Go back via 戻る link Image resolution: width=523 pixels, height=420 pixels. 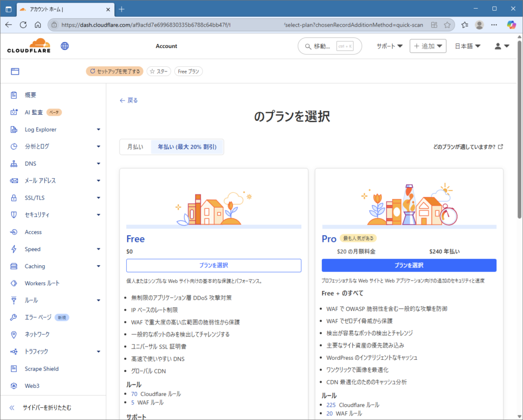(129, 101)
